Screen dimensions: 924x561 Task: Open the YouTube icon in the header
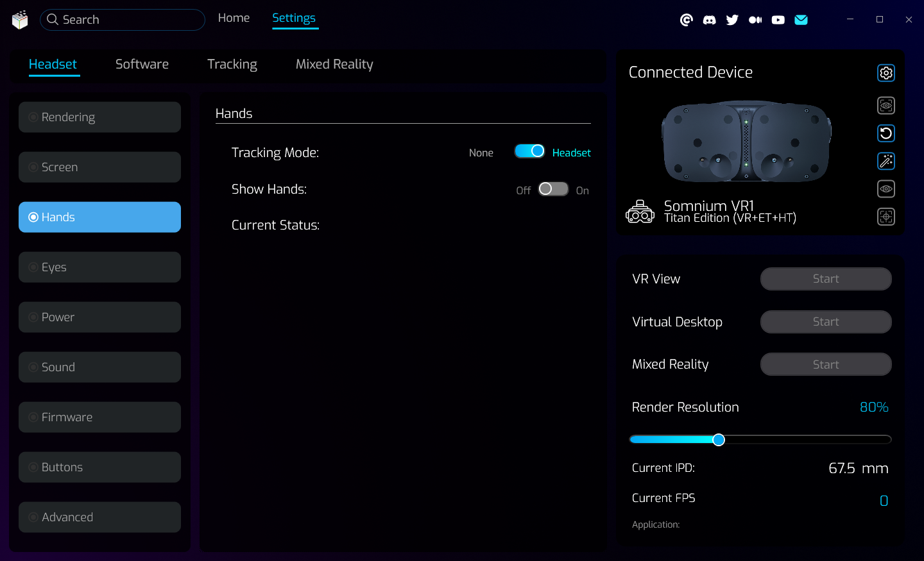pyautogui.click(x=778, y=20)
